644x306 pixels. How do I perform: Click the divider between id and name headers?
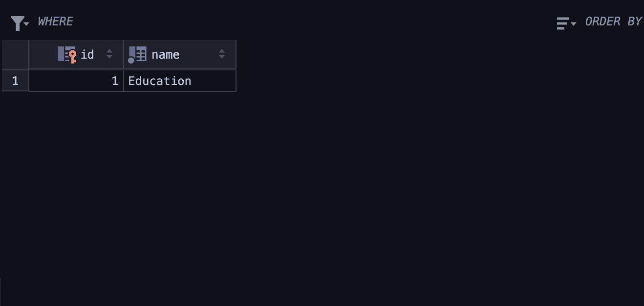coord(124,54)
